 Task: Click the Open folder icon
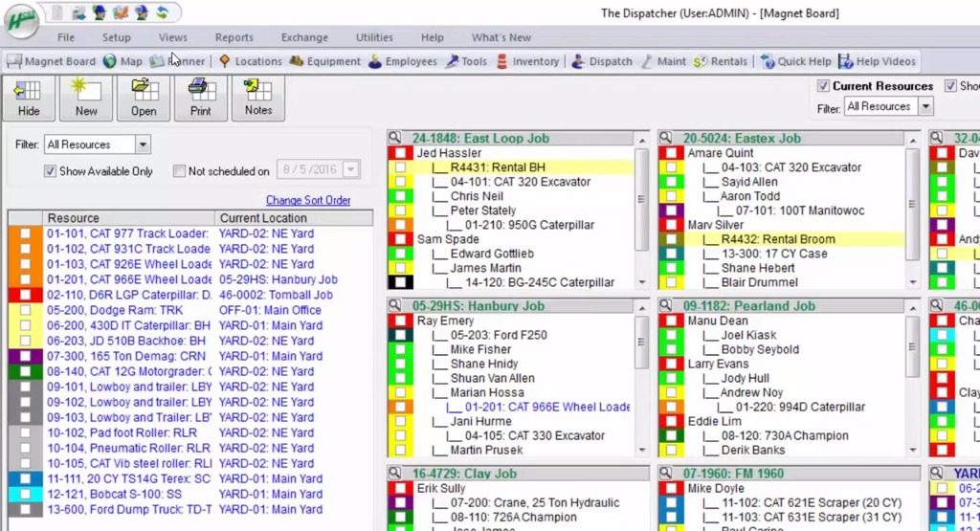click(144, 99)
